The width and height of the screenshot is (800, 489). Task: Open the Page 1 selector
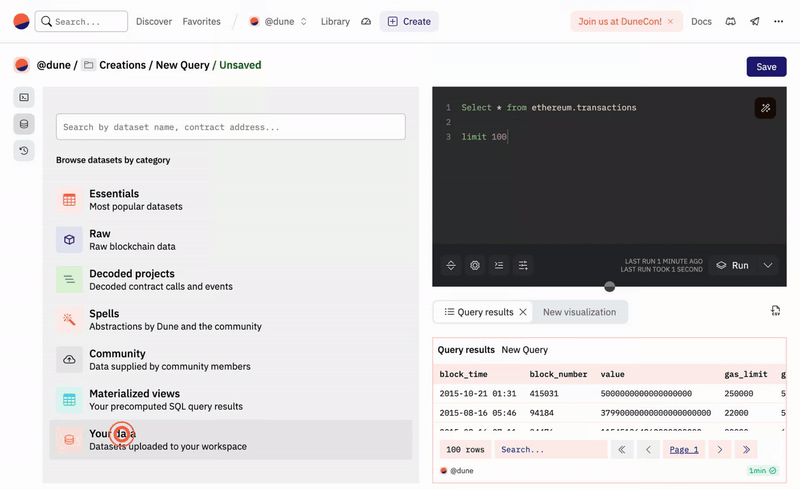(684, 450)
